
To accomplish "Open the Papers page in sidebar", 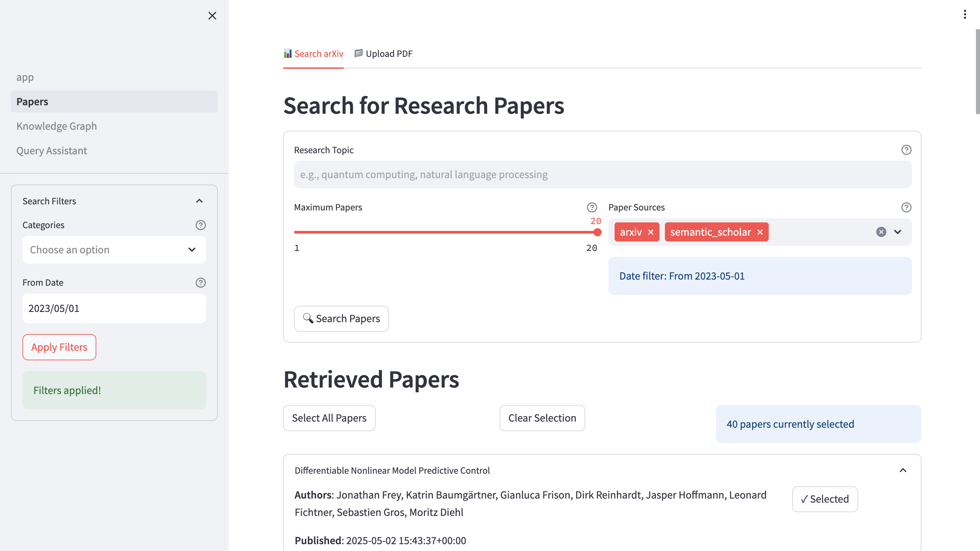I will (114, 102).
